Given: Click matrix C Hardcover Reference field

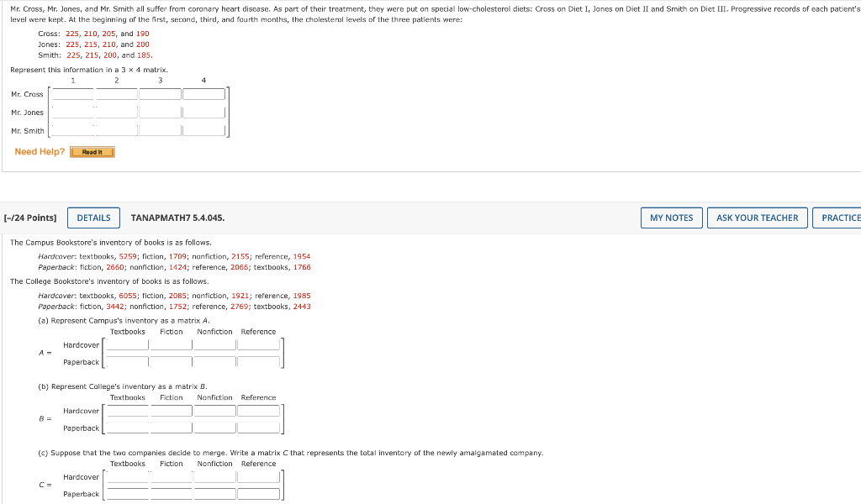Looking at the screenshot, I should (259, 477).
